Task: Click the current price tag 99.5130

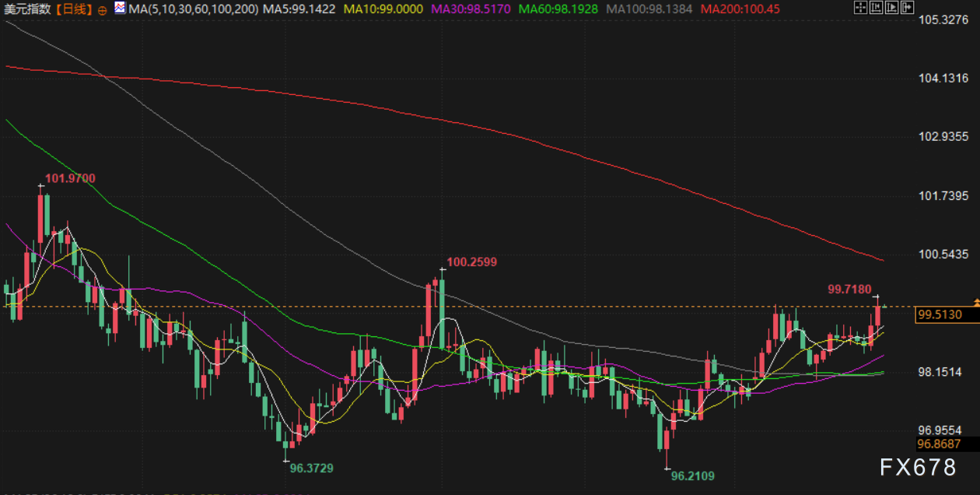Action: pos(940,315)
